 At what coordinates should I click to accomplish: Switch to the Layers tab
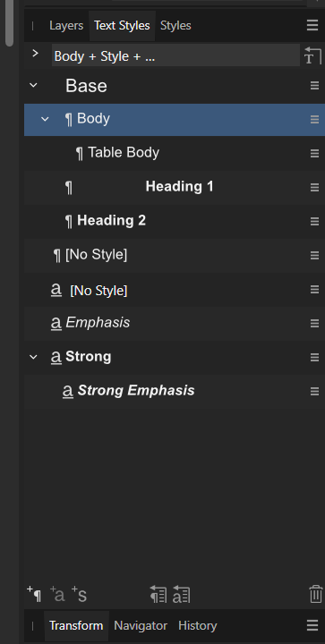(x=66, y=25)
